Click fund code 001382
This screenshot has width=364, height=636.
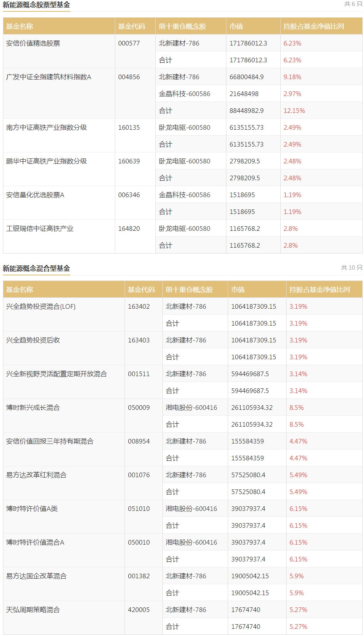coord(139,576)
